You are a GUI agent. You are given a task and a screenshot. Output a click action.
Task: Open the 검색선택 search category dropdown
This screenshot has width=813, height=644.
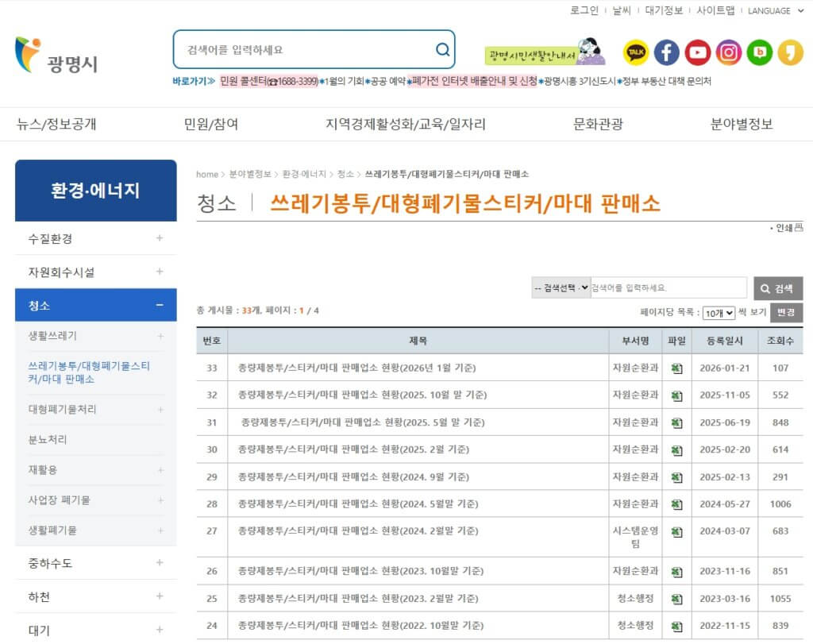(561, 287)
